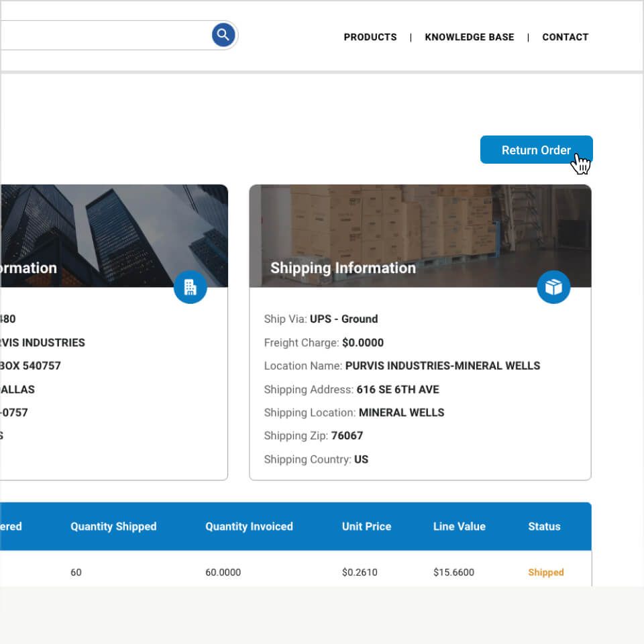The image size is (644, 644).
Task: Click inside the search input field
Action: [x=101, y=34]
